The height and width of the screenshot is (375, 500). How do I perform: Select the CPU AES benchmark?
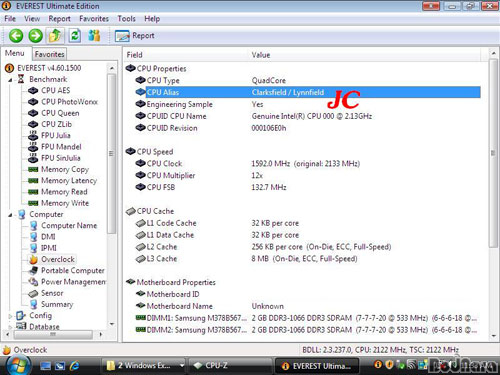pyautogui.click(x=55, y=90)
